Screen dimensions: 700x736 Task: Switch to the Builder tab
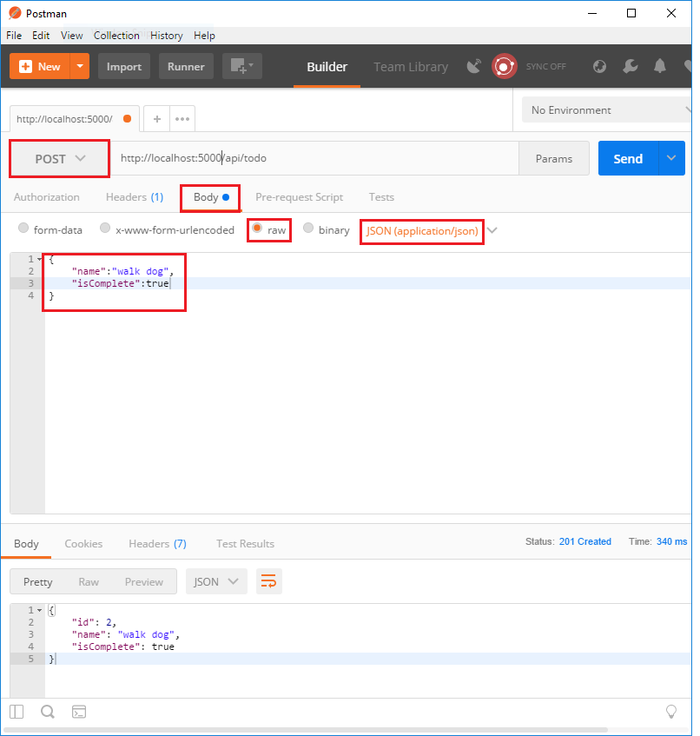coord(327,67)
